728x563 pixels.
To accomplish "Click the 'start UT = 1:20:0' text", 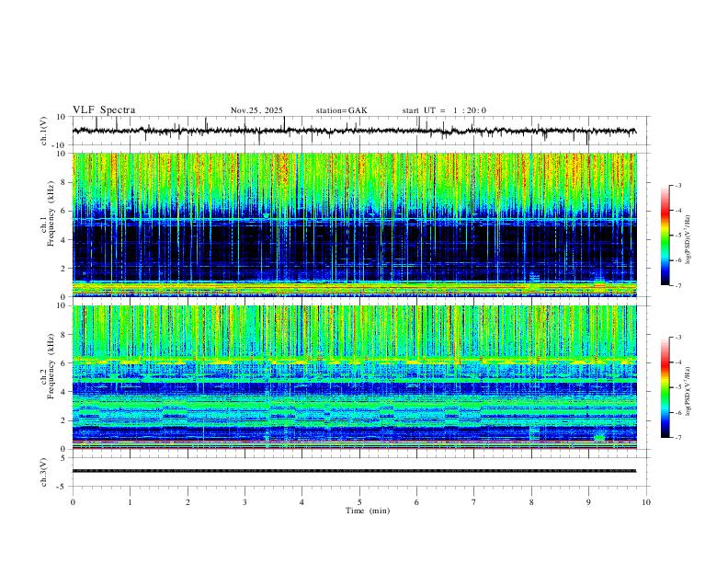I will [444, 110].
